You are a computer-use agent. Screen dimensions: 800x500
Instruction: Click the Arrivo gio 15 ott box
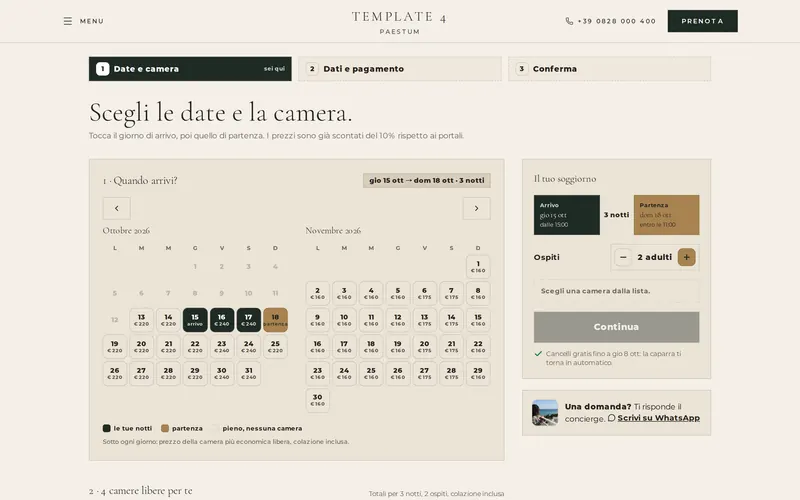point(567,215)
